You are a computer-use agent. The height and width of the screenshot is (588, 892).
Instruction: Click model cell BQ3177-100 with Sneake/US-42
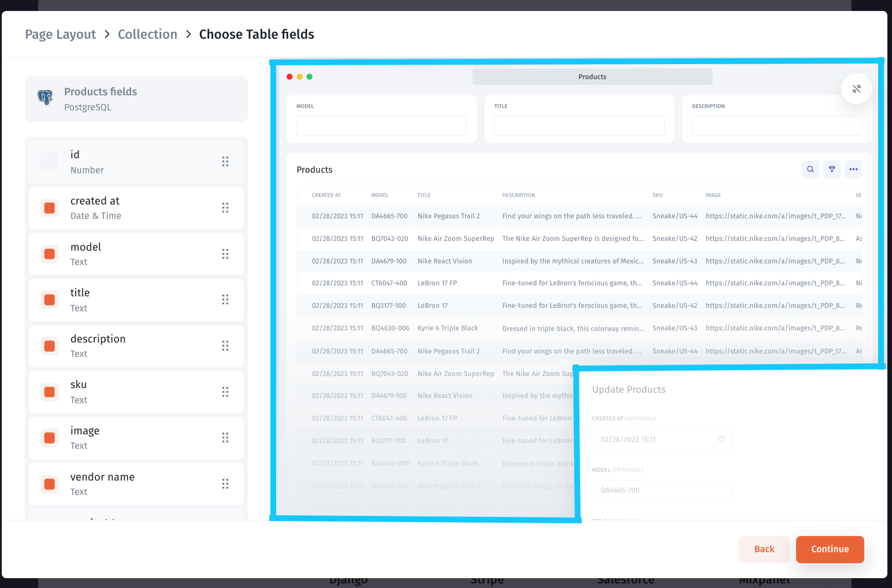389,306
